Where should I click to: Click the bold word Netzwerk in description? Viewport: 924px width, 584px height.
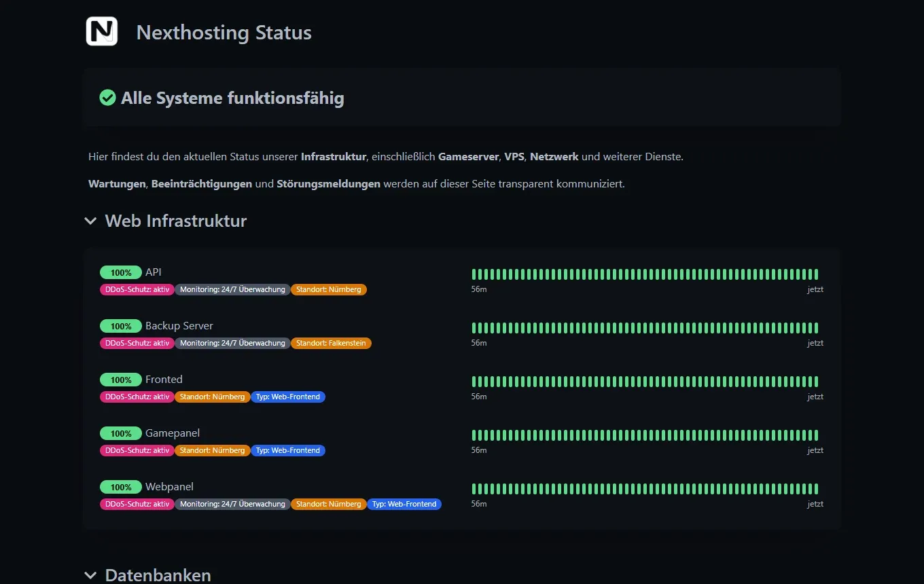[x=554, y=157]
